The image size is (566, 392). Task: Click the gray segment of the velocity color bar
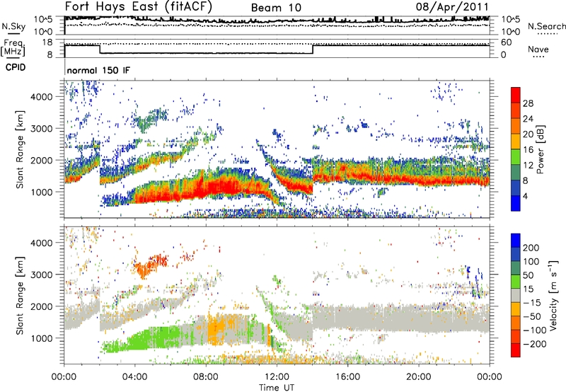tap(516, 295)
